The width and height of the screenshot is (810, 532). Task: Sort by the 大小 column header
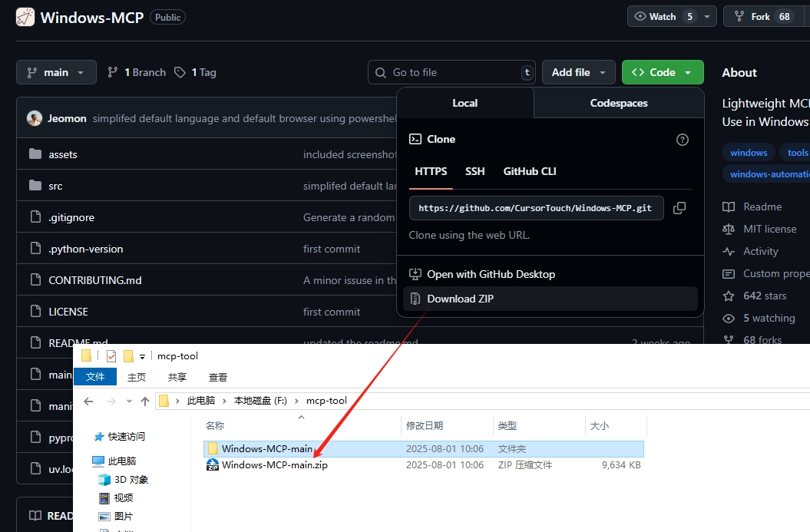click(x=599, y=425)
